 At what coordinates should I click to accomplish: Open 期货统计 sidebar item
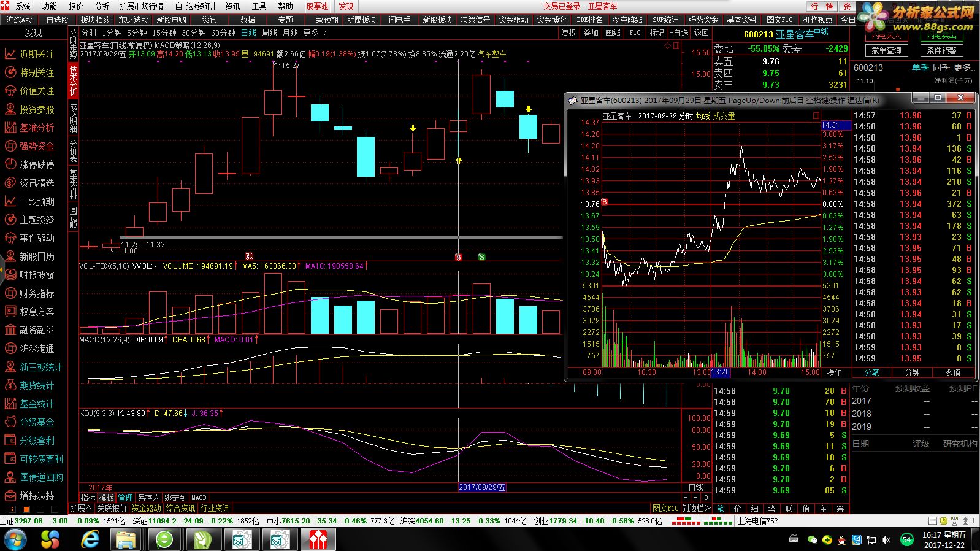click(x=29, y=385)
